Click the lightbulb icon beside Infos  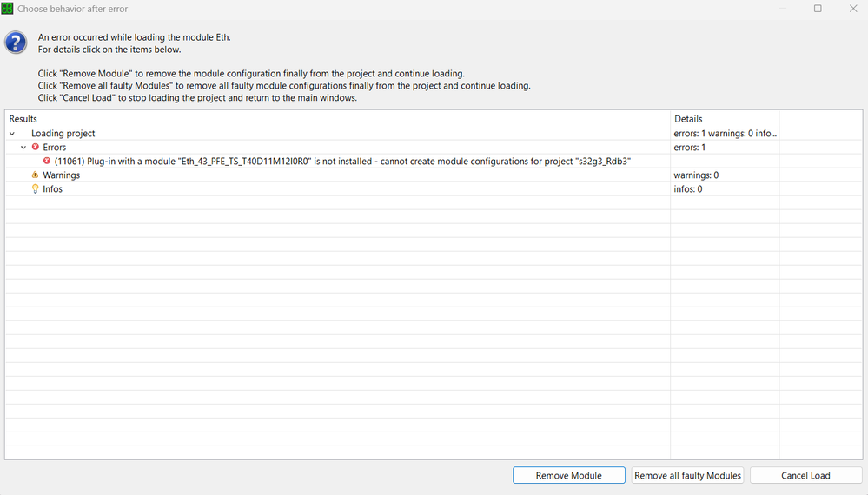pyautogui.click(x=36, y=189)
